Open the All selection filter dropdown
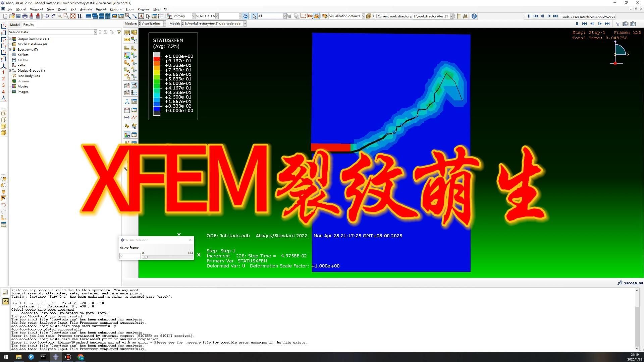The height and width of the screenshot is (362, 644). point(284,16)
